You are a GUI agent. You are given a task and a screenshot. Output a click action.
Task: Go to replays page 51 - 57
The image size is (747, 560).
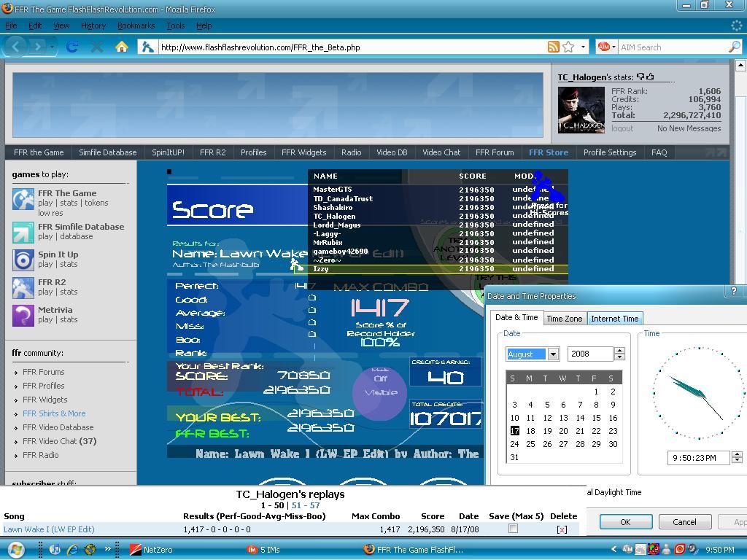tap(306, 505)
